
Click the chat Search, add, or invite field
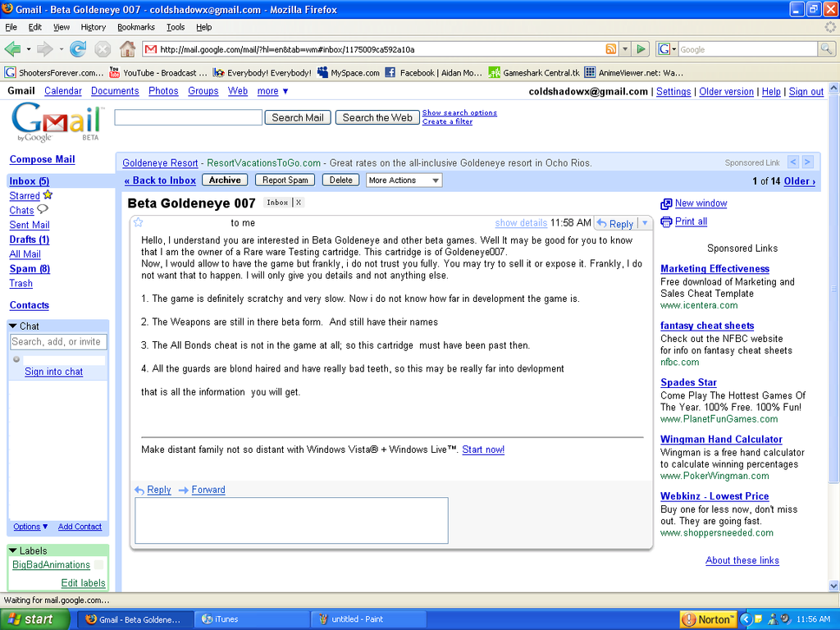coord(58,342)
